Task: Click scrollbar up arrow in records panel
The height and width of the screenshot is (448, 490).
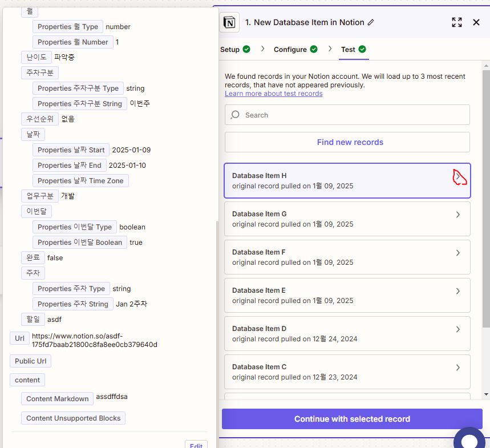Action: 486,66
